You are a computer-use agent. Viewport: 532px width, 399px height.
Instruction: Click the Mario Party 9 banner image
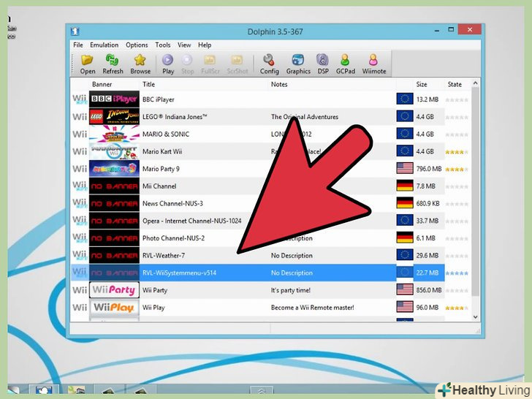click(x=114, y=168)
